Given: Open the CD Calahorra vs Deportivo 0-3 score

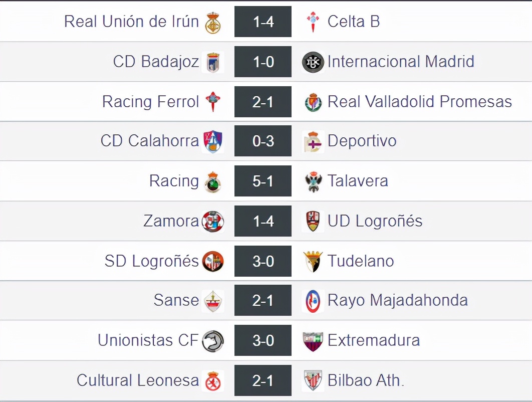Looking at the screenshot, I should [x=263, y=141].
